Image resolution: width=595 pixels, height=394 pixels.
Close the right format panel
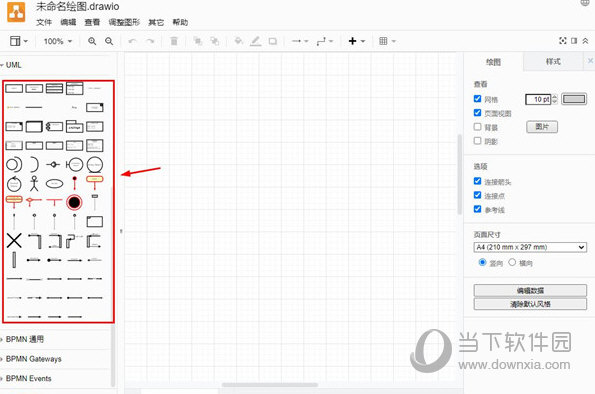[x=590, y=61]
